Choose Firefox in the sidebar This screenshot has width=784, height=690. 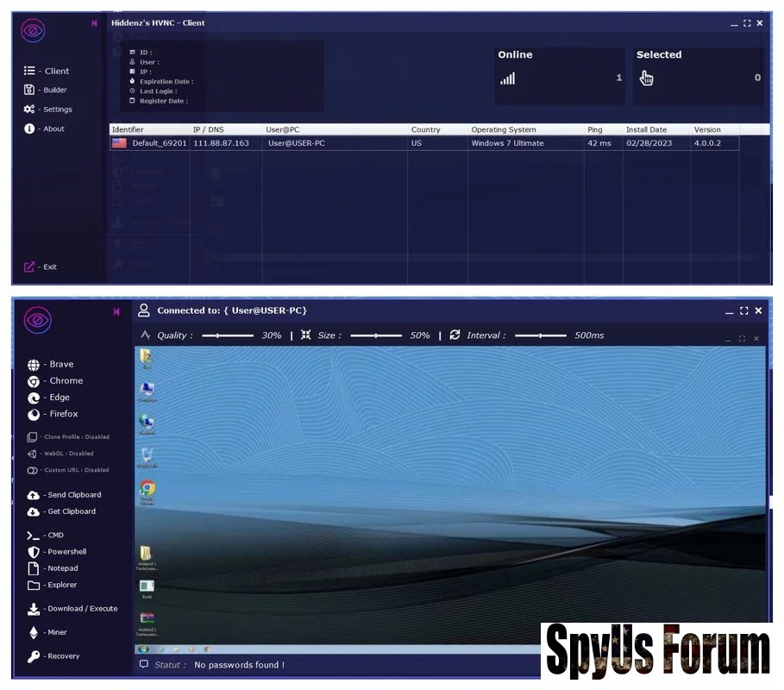(x=60, y=414)
